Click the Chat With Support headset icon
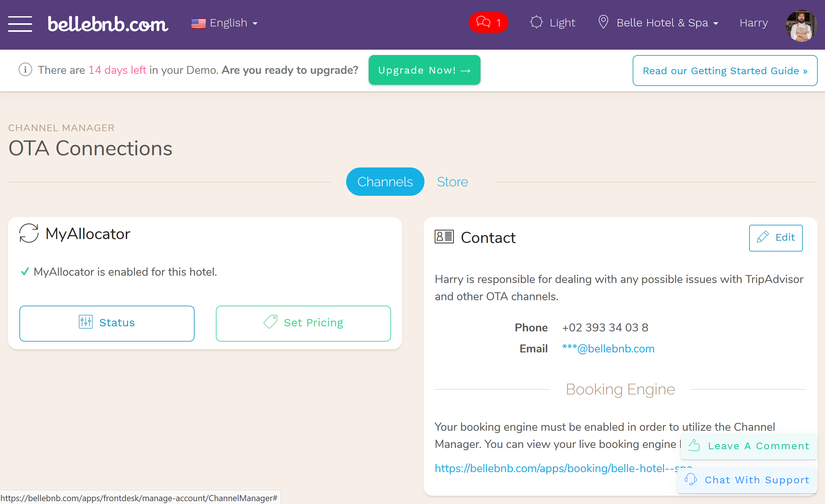 [x=691, y=480]
